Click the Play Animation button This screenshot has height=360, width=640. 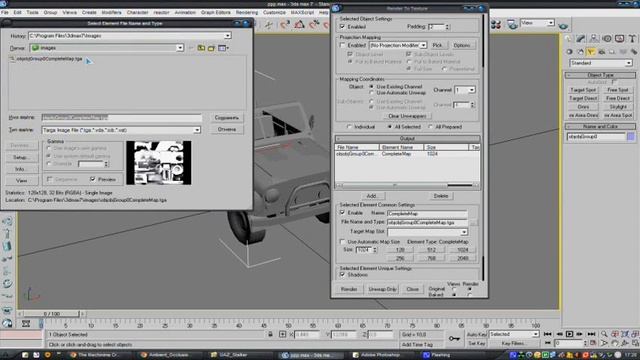click(x=569, y=334)
